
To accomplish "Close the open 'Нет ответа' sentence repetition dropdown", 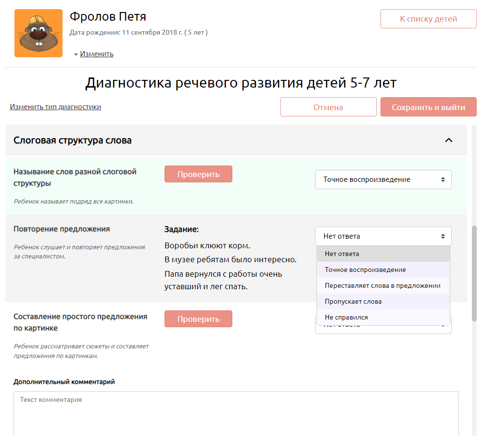I will point(383,236).
